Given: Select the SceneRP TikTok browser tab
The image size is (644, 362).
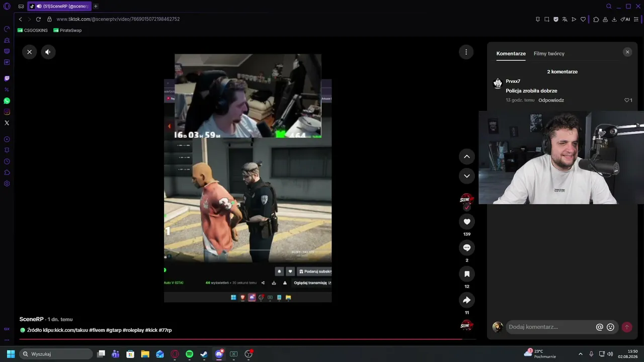Looking at the screenshot, I should coord(59,6).
